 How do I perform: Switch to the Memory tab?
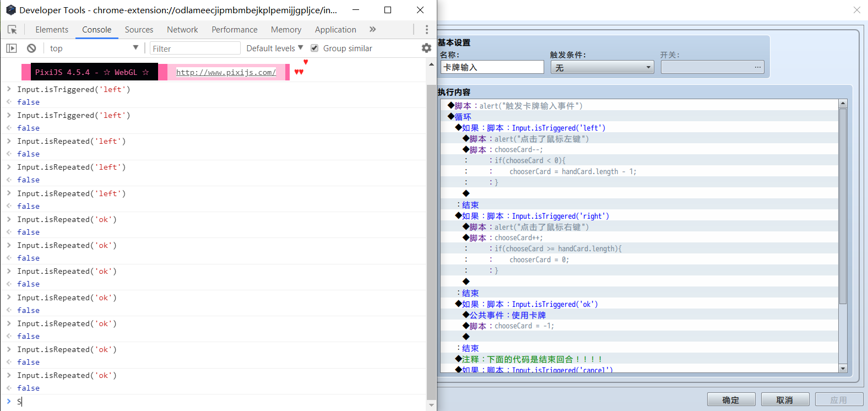pos(286,30)
